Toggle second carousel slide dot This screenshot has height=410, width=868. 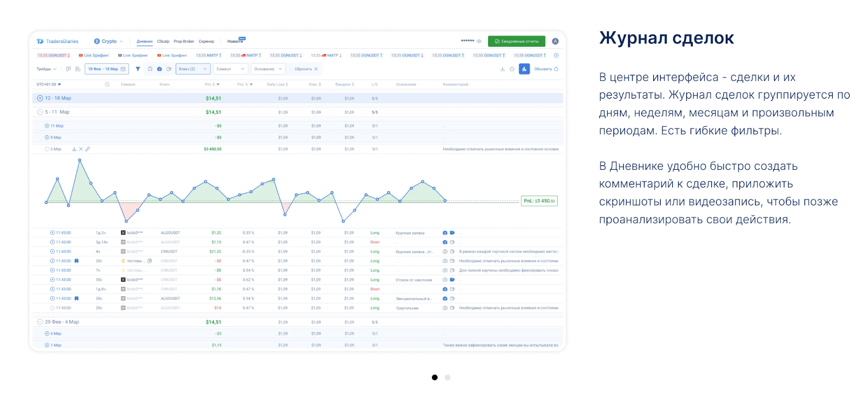click(x=448, y=377)
